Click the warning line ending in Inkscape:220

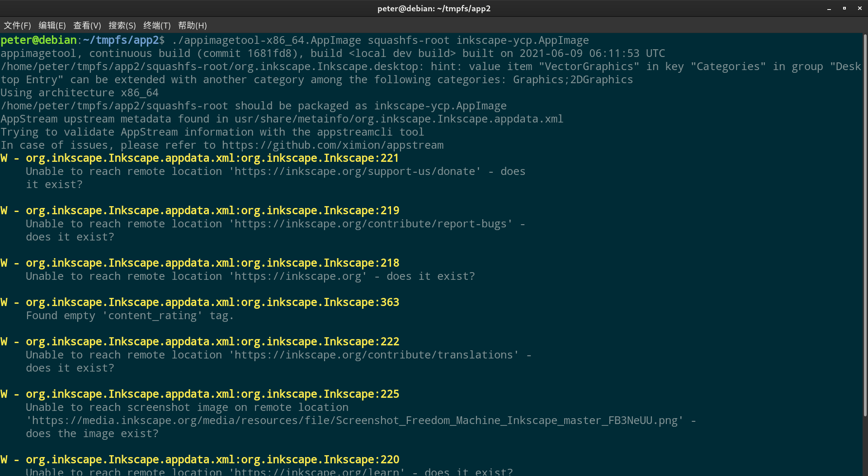pos(200,460)
